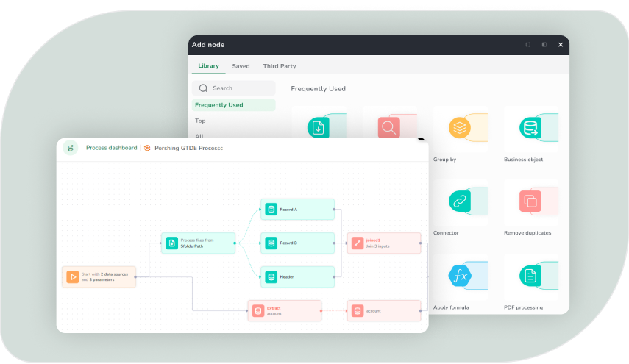Select the Library tab
The image size is (629, 364).
[x=208, y=66]
